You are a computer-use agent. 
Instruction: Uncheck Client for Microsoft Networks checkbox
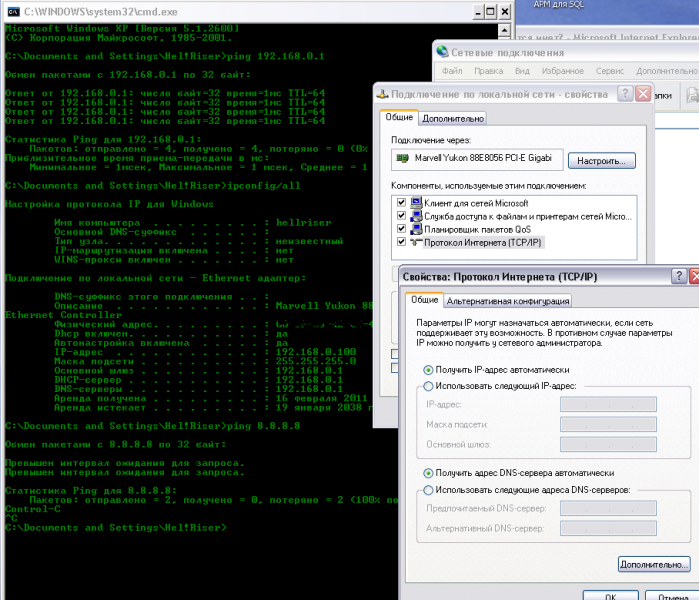[401, 202]
